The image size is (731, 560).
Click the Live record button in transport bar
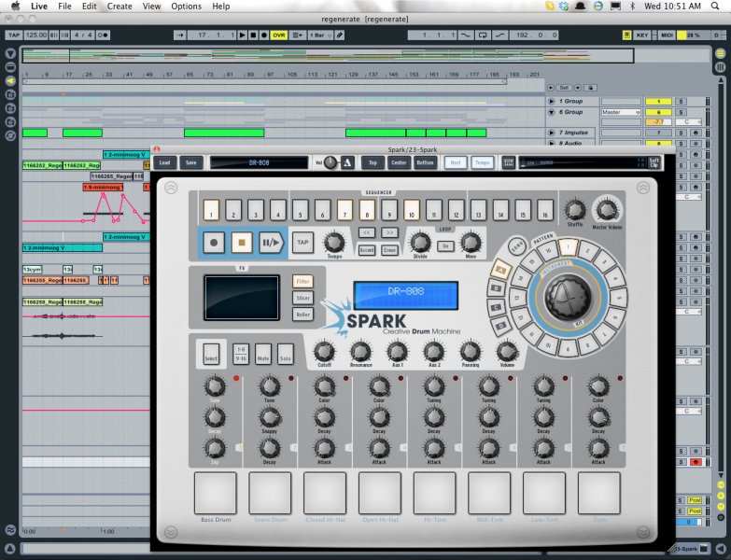pos(264,35)
